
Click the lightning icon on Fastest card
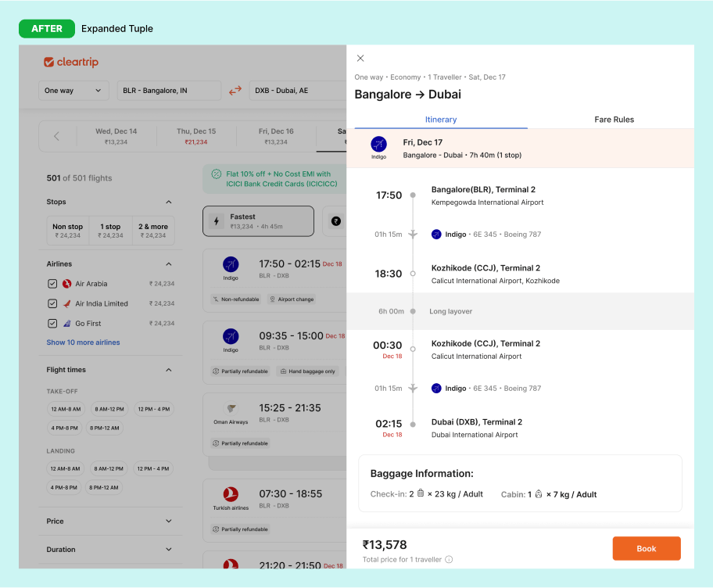click(x=217, y=221)
